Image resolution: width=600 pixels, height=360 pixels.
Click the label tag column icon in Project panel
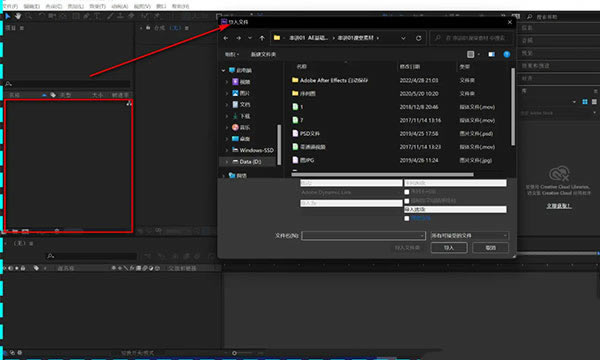click(x=53, y=95)
